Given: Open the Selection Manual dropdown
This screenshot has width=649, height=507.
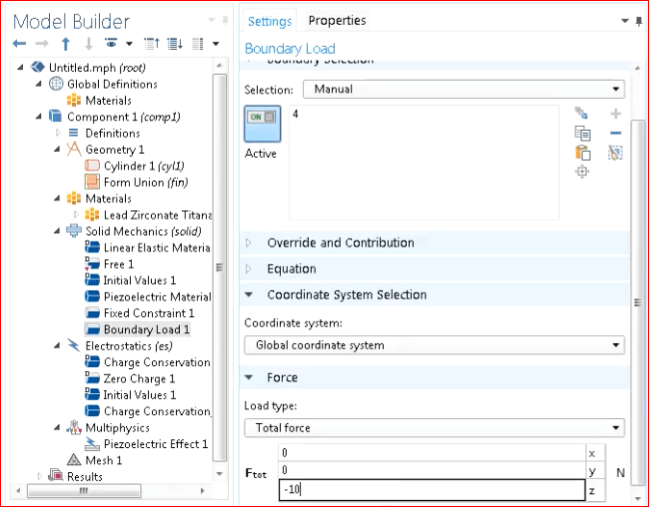Looking at the screenshot, I should 464,89.
